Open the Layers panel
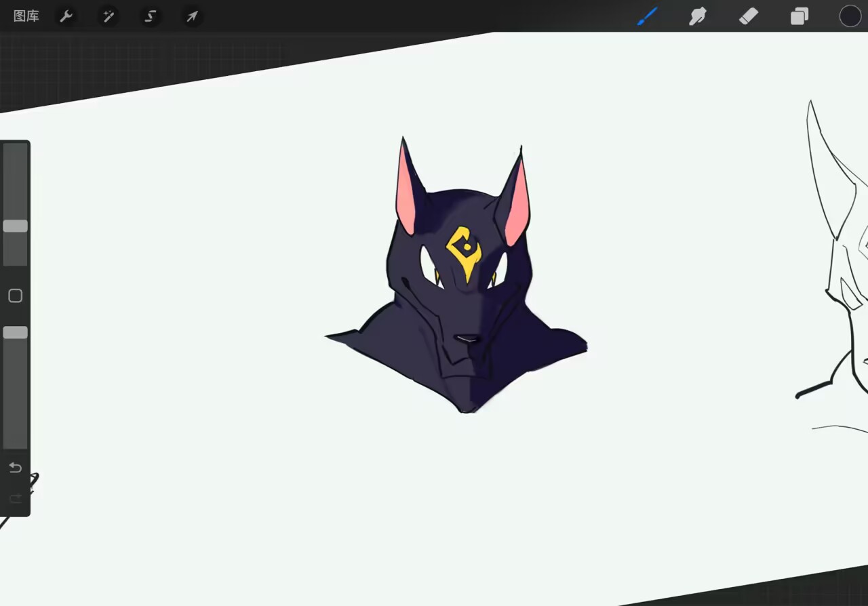868x606 pixels. pos(800,16)
